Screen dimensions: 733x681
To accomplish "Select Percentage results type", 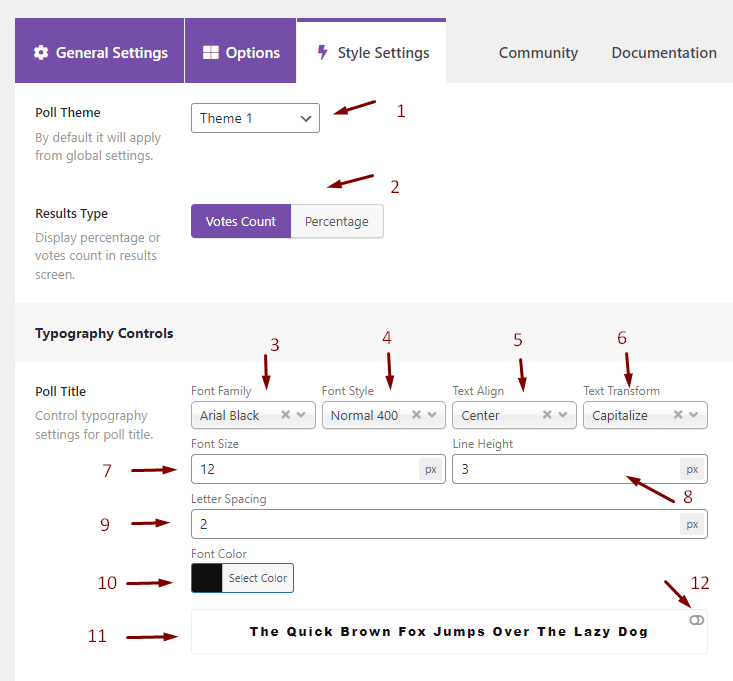I will (x=337, y=221).
